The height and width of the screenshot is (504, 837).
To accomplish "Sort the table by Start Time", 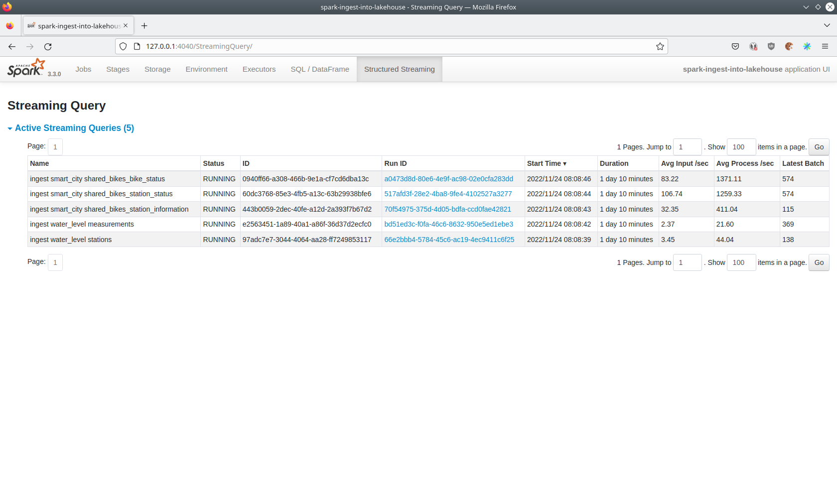I will tap(547, 163).
